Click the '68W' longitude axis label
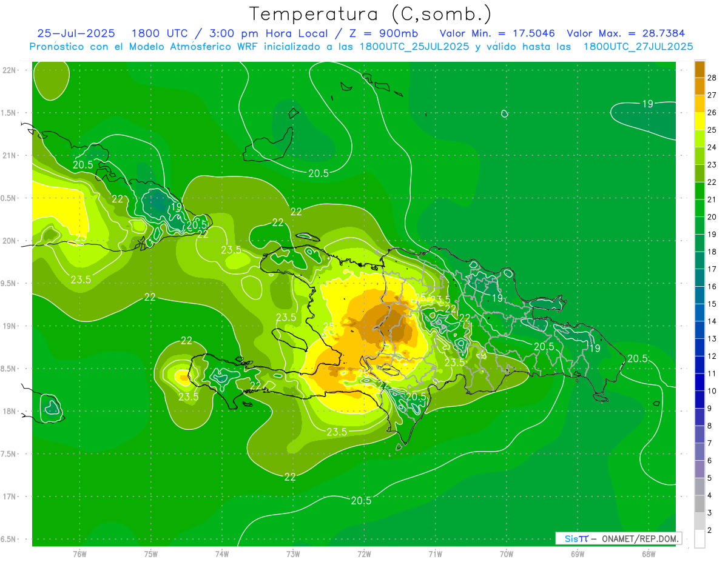 649,554
